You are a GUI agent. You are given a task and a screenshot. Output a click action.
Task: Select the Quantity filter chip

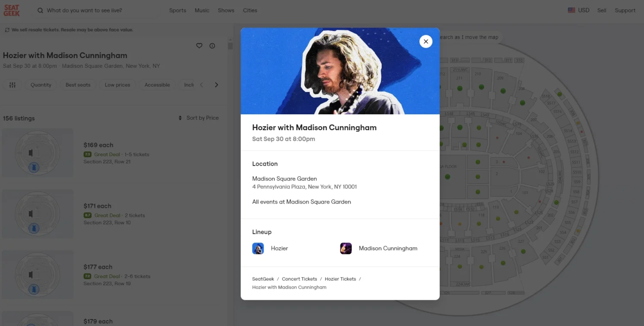41,85
